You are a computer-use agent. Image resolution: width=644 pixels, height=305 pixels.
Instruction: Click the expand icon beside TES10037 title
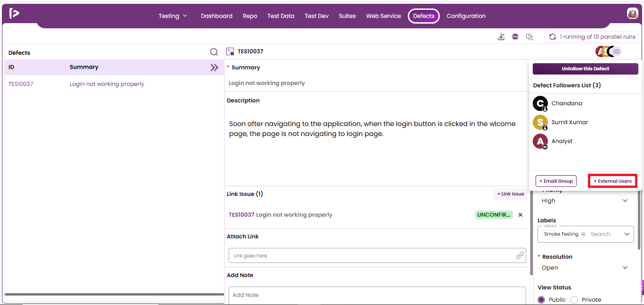[x=231, y=51]
